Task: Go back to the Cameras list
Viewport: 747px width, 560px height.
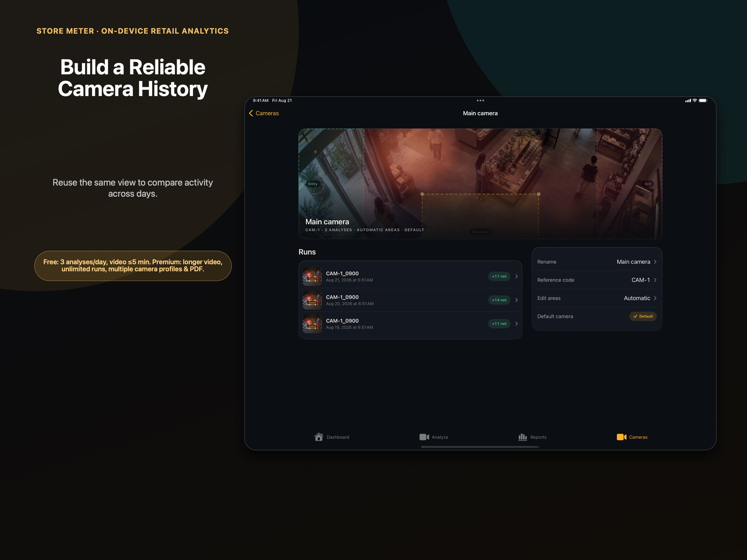Action: [x=264, y=113]
